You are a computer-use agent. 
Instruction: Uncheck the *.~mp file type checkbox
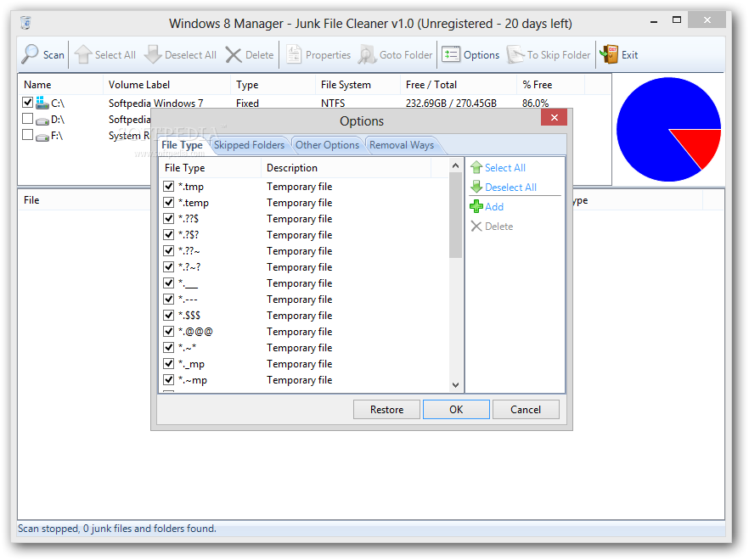coord(169,380)
